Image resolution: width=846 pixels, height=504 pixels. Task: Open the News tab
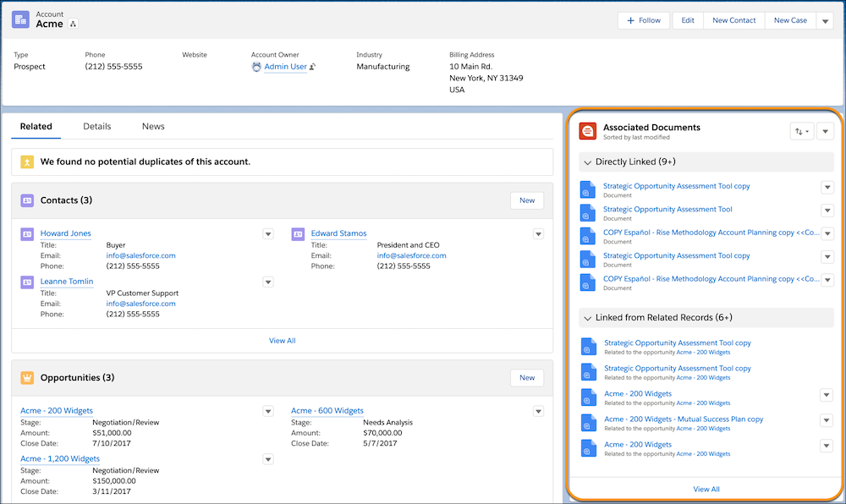click(x=153, y=126)
